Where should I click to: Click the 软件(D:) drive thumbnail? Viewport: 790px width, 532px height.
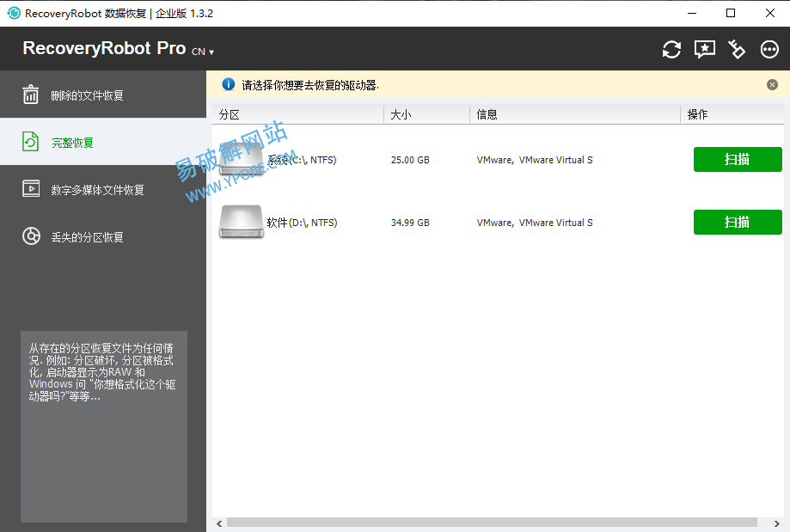click(x=241, y=222)
